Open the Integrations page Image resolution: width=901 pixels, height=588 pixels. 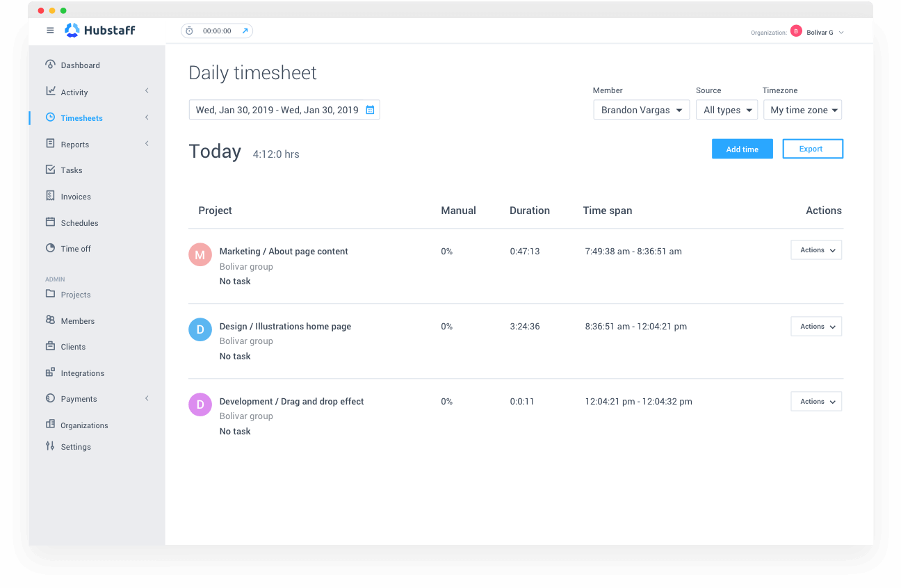pyautogui.click(x=81, y=373)
